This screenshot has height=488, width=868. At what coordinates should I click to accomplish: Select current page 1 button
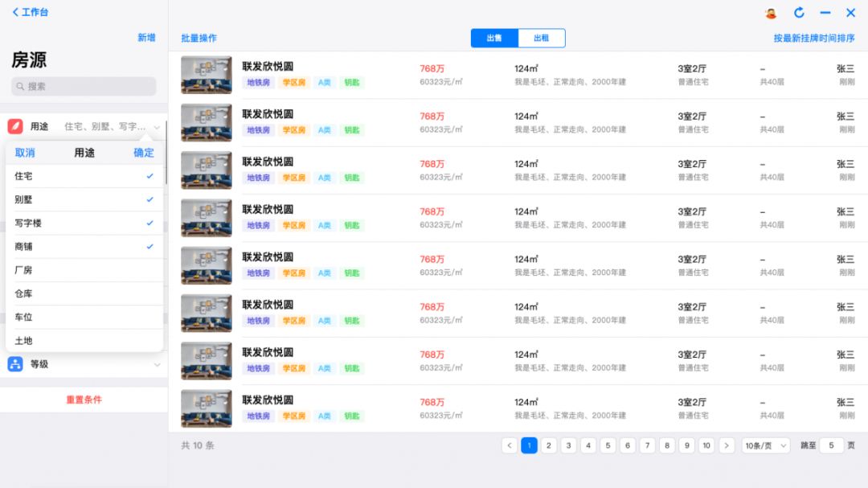click(x=529, y=445)
